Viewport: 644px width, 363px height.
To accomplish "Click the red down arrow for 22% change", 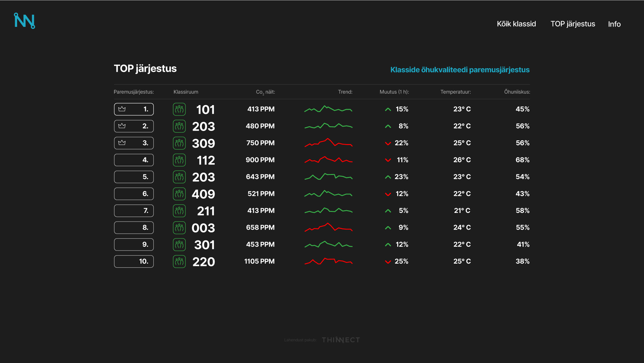I will point(388,143).
